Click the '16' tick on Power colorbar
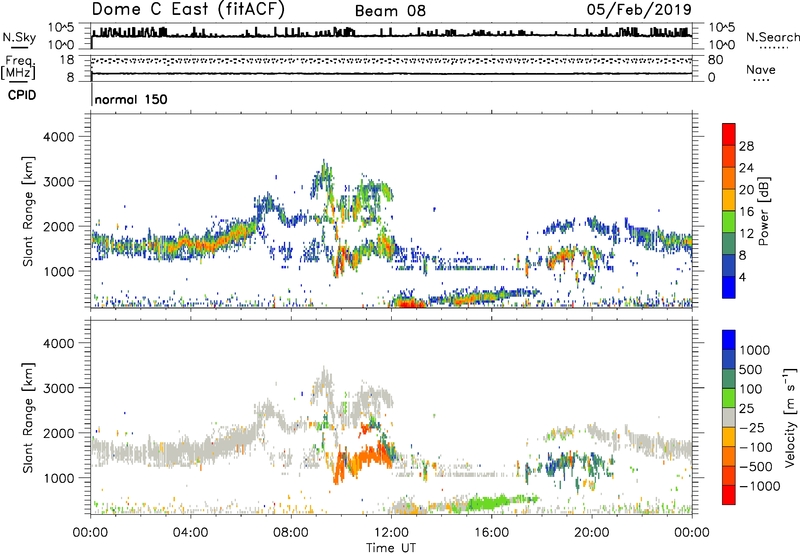800x554 pixels. tap(746, 212)
